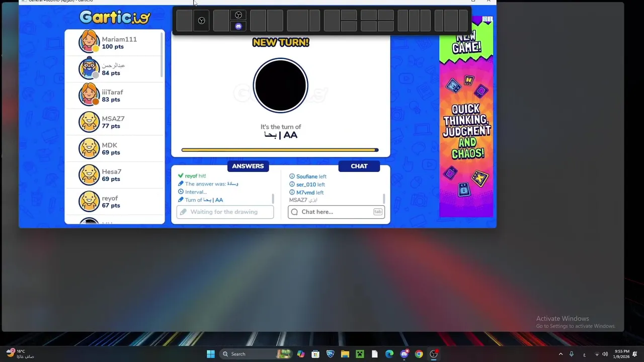Image resolution: width=644 pixels, height=362 pixels.
Task: Open Discord from the taskbar
Action: click(404, 354)
